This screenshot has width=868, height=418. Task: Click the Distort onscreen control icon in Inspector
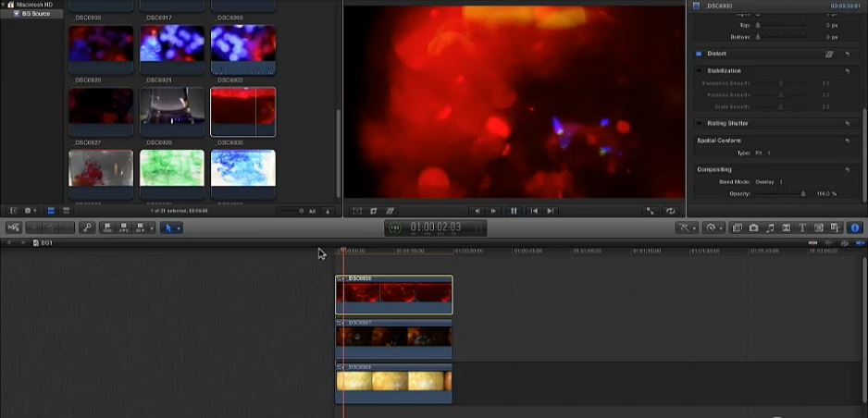pyautogui.click(x=829, y=54)
